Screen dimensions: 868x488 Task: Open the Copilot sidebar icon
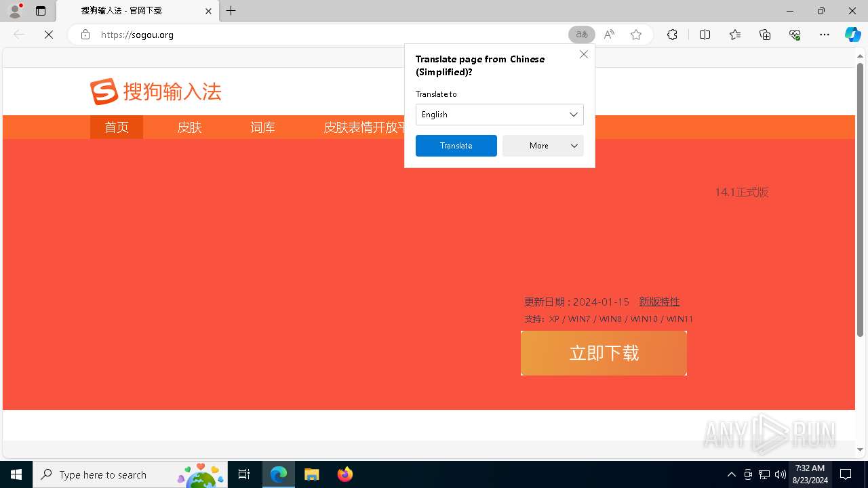[852, 35]
